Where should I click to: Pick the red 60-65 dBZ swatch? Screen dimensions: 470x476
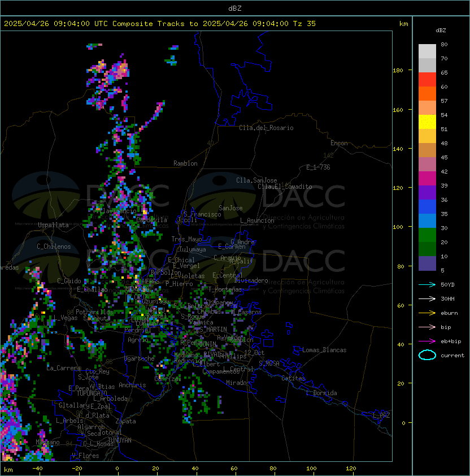pyautogui.click(x=427, y=80)
